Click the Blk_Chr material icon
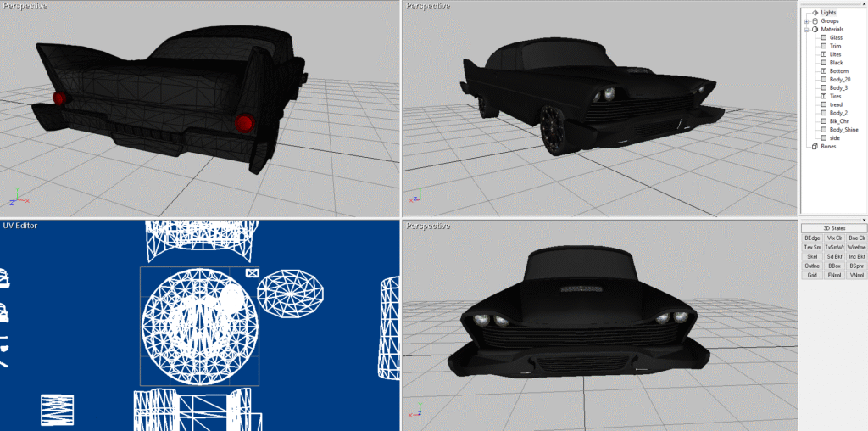Image resolution: width=868 pixels, height=431 pixels. 824,121
